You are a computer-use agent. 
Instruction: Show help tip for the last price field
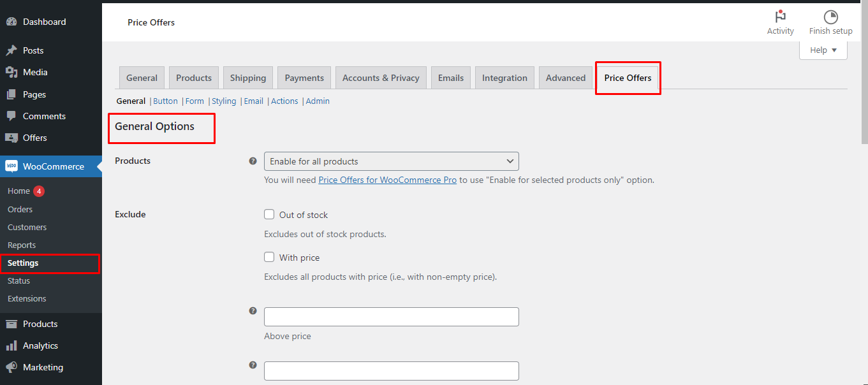click(253, 365)
